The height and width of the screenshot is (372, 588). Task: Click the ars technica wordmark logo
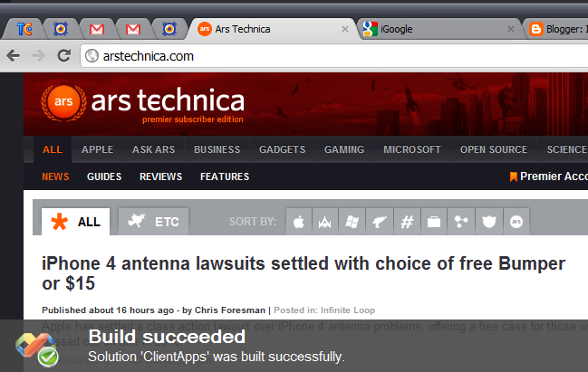pos(168,100)
